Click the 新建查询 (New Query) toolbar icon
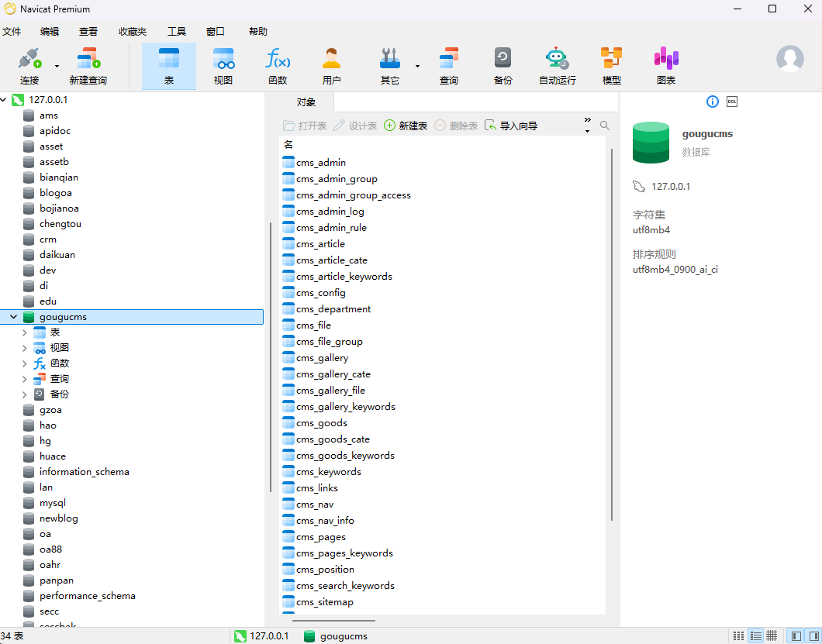Screen dimensions: 822x644 coord(88,66)
